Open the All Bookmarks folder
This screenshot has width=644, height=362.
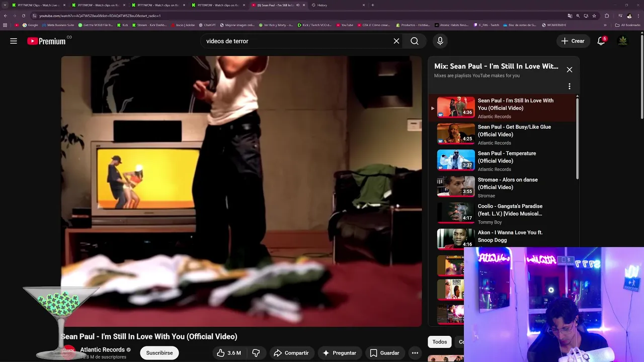(628, 25)
